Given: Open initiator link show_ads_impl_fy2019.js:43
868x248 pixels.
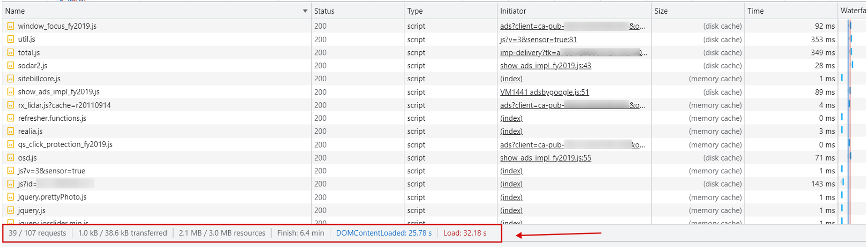Looking at the screenshot, I should pyautogui.click(x=545, y=66).
